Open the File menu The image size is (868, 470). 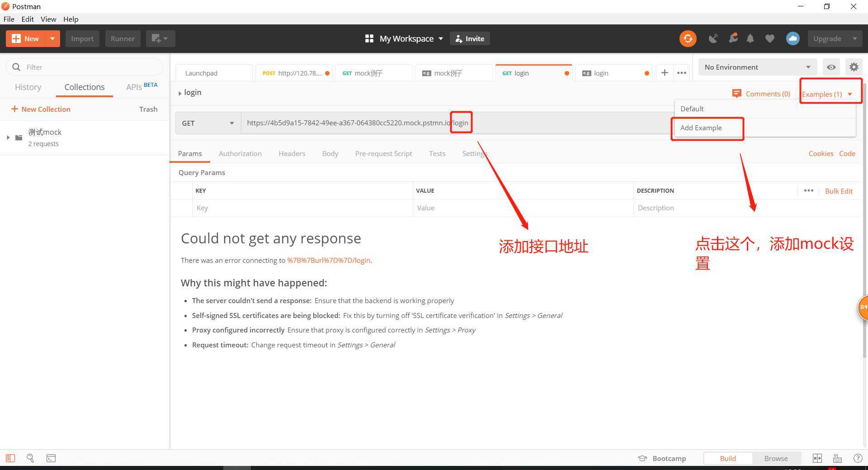9,19
